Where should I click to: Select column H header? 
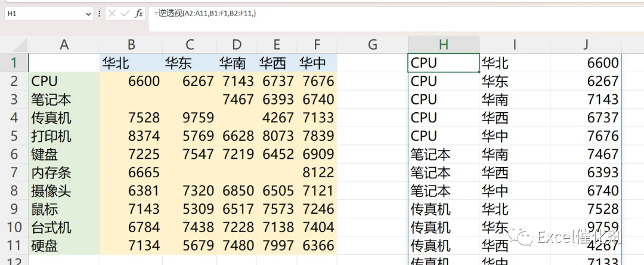point(444,44)
